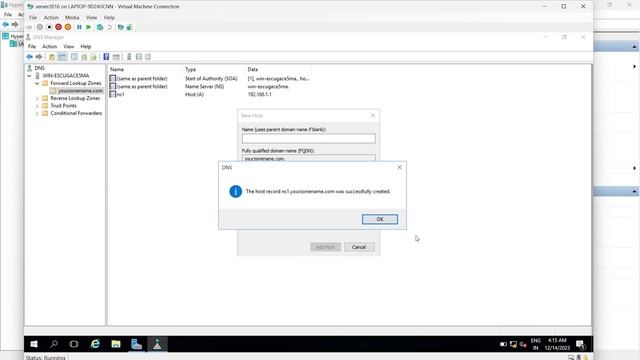Click the new record icon after server icon

(139, 57)
